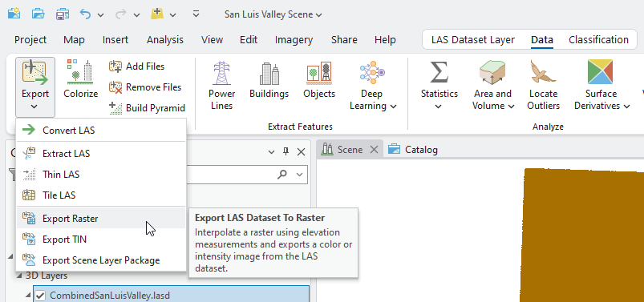Open the Deep Learning dropdown

pos(373,87)
